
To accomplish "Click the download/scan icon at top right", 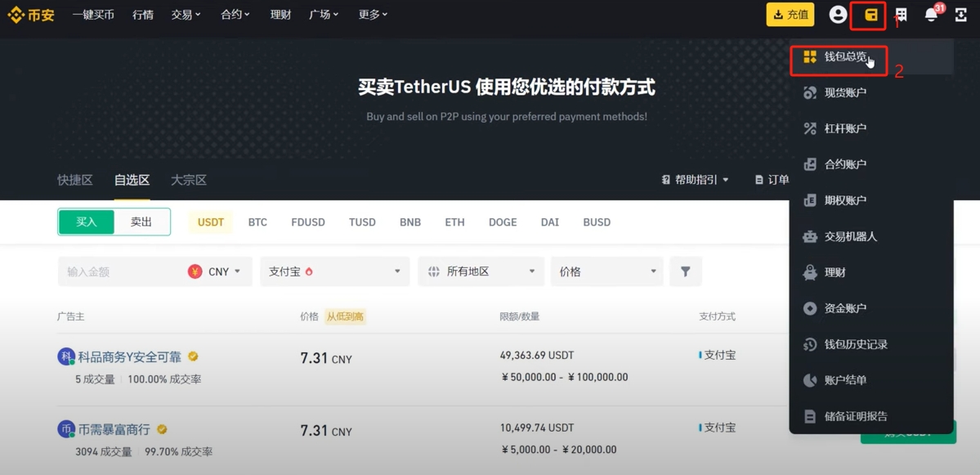I will tap(961, 15).
